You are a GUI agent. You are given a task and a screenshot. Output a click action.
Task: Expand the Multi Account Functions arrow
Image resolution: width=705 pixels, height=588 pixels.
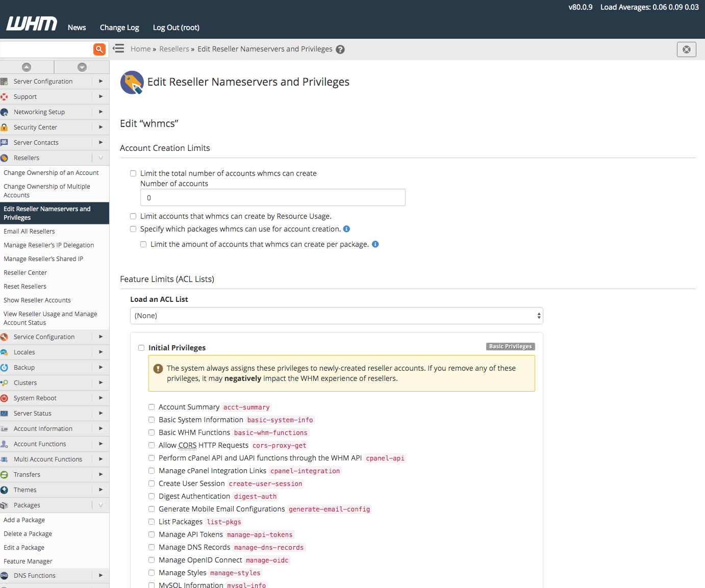[x=100, y=459]
